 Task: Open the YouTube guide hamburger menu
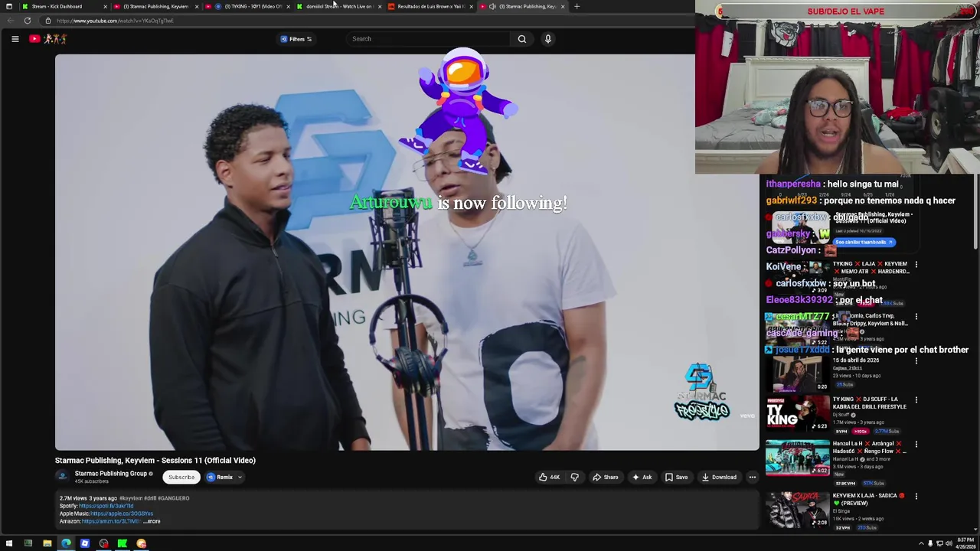(15, 39)
